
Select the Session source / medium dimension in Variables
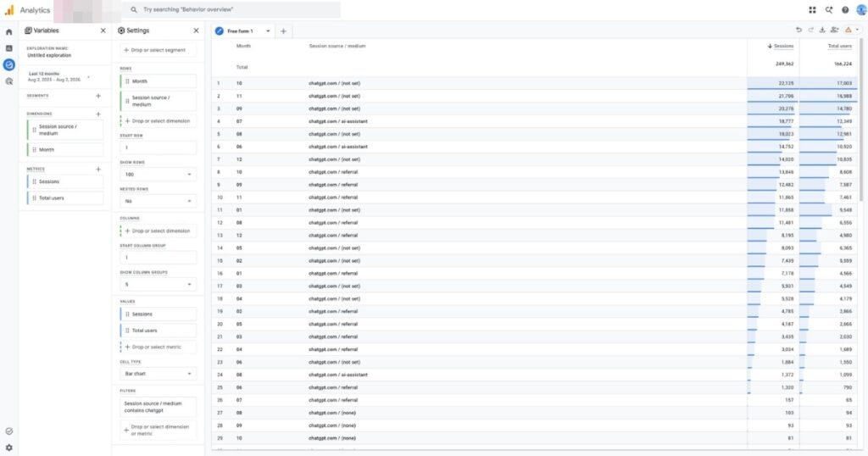65,130
